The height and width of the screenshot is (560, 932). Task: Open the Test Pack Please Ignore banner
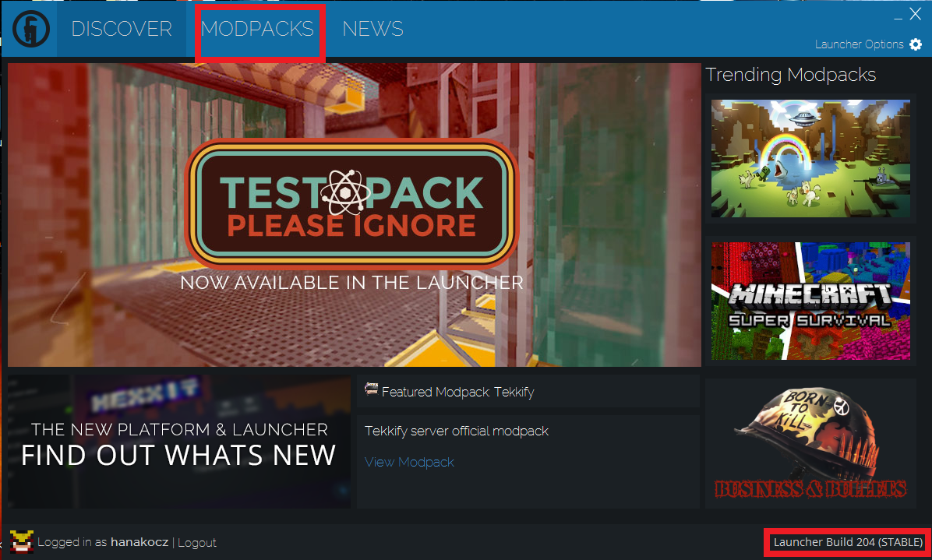[x=355, y=215]
